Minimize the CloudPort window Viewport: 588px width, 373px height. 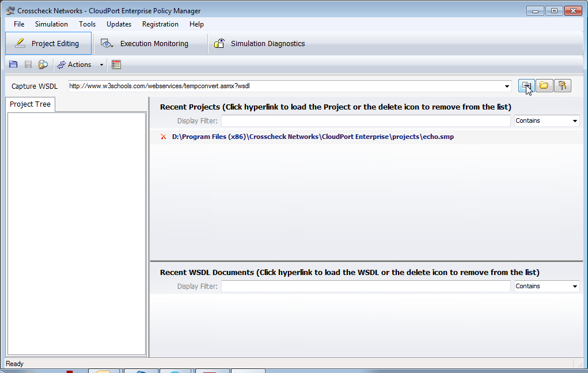(535, 11)
